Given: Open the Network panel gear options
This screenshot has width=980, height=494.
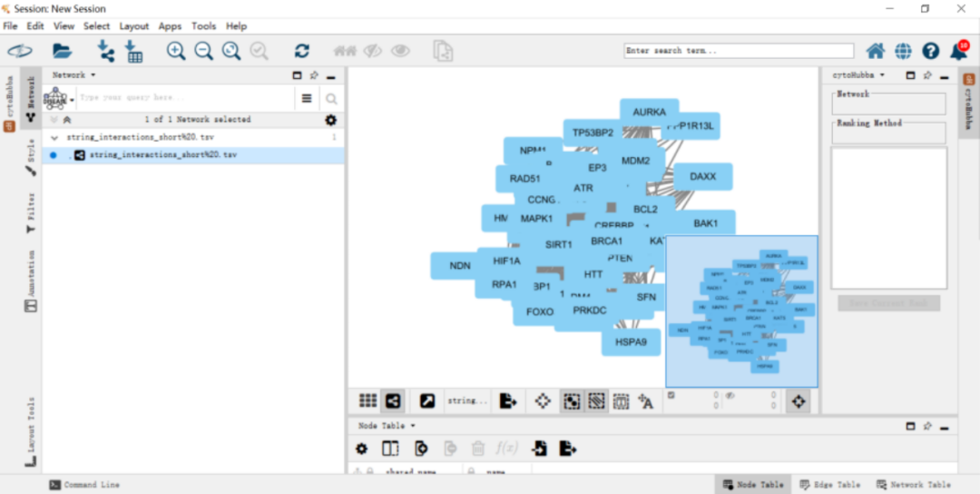Looking at the screenshot, I should (331, 120).
